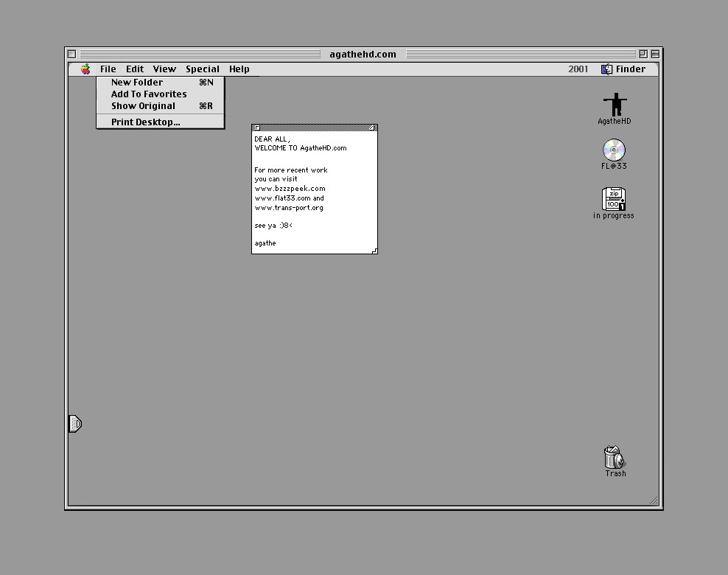Click 'For more recent work' text in note
This screenshot has height=575, width=728.
pyautogui.click(x=290, y=170)
